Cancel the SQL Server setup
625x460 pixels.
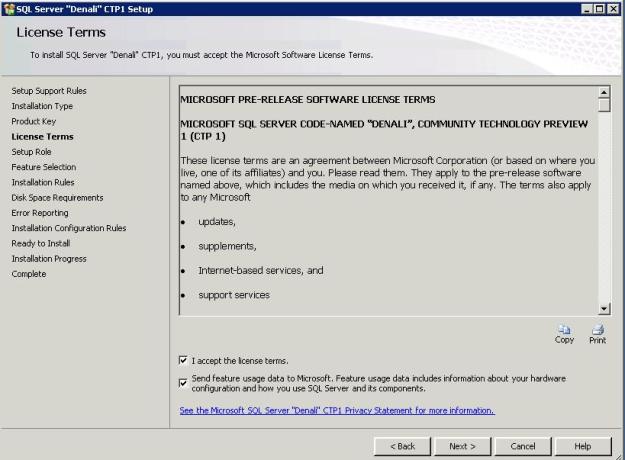523,444
